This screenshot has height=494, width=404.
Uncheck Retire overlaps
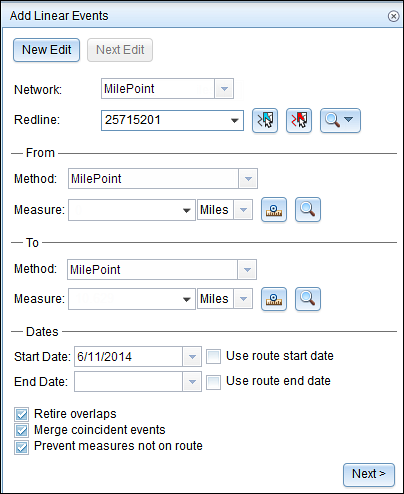pos(21,414)
